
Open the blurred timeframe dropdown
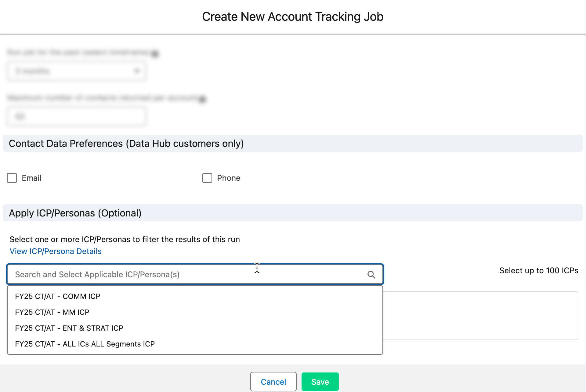point(76,71)
